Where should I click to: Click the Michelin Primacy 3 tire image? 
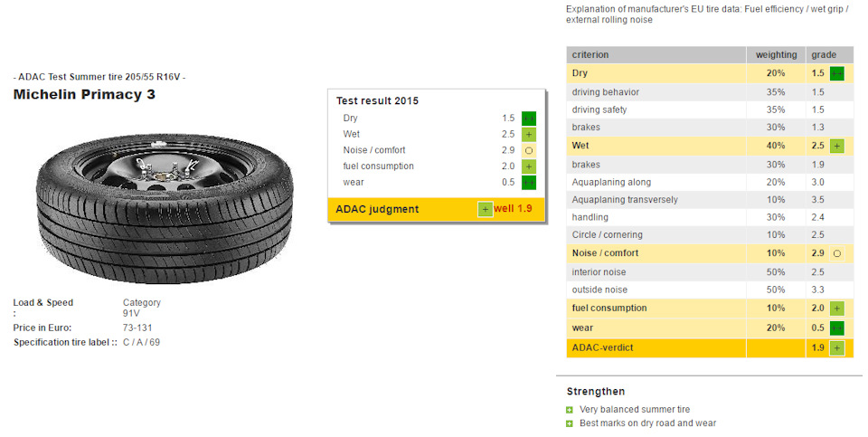(165, 208)
